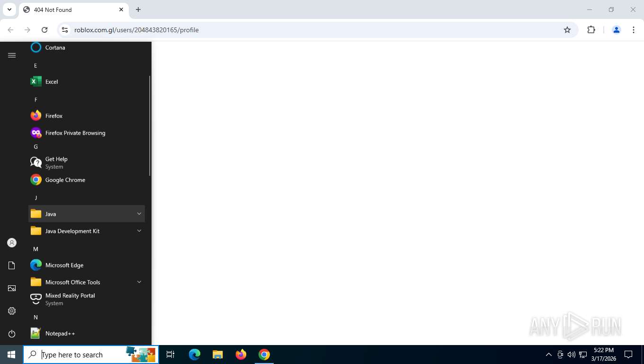Launch Firefox Private Browsing
The image size is (644, 364).
(86, 133)
